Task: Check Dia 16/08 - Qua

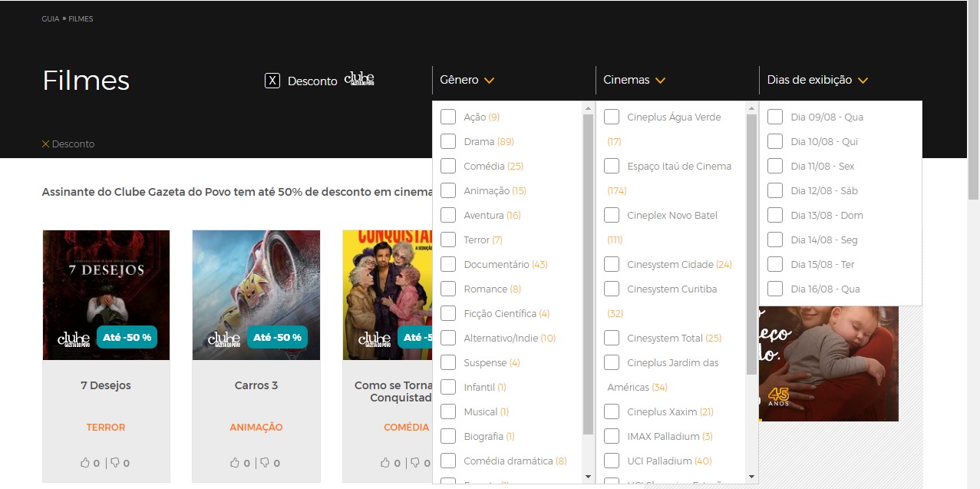Action: (x=775, y=289)
